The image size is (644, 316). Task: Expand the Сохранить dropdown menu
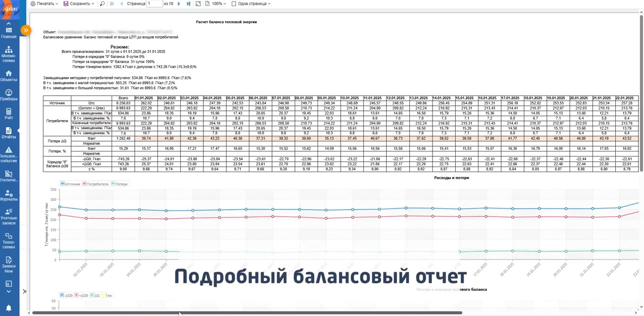pos(79,4)
